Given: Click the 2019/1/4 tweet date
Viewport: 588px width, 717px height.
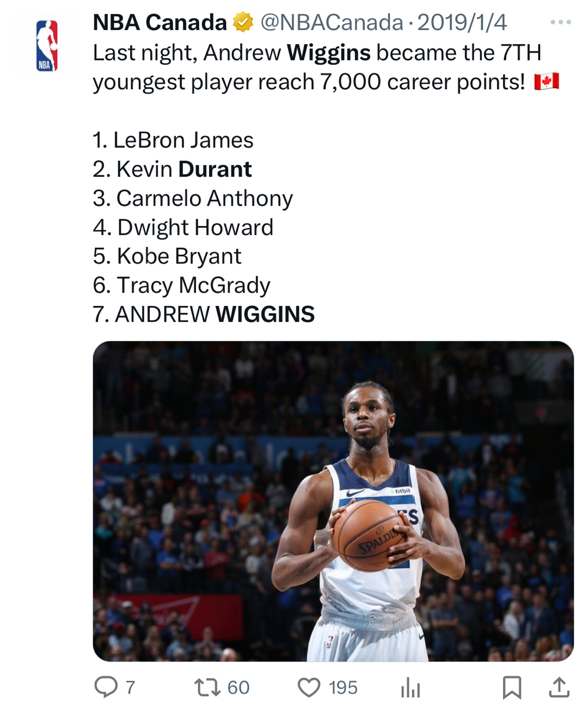Looking at the screenshot, I should (462, 22).
